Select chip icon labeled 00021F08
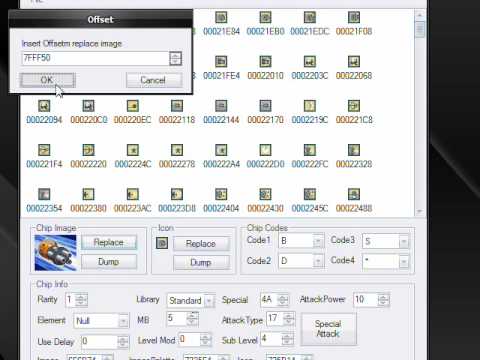Viewport: 480px width, 360px height. click(x=354, y=17)
